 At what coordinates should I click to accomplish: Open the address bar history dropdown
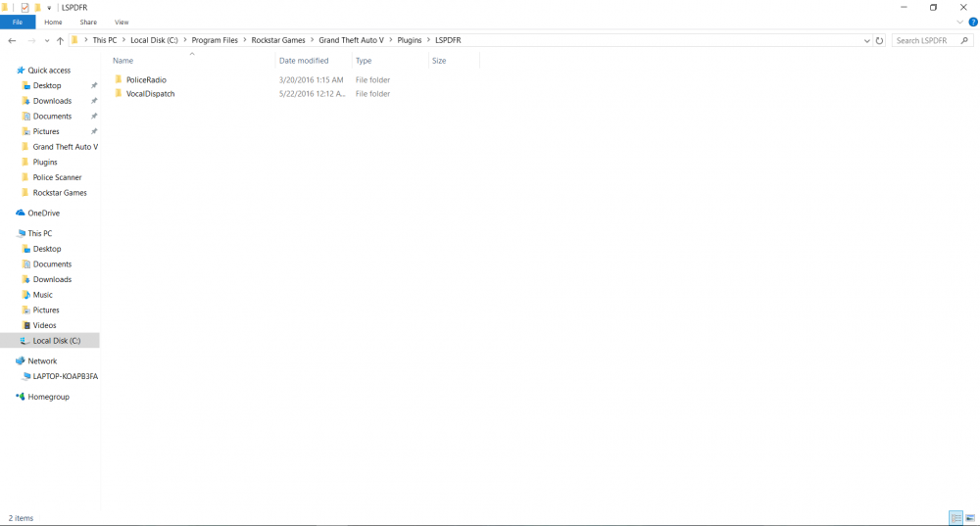[x=867, y=40]
